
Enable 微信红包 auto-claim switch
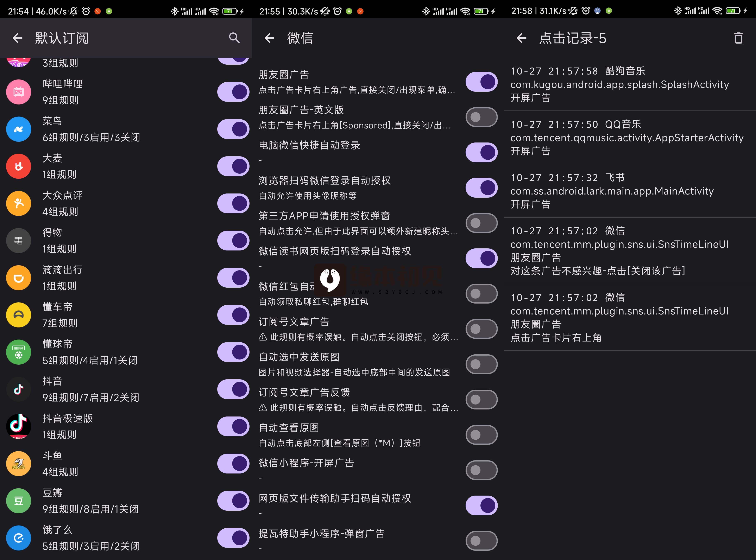click(x=481, y=294)
